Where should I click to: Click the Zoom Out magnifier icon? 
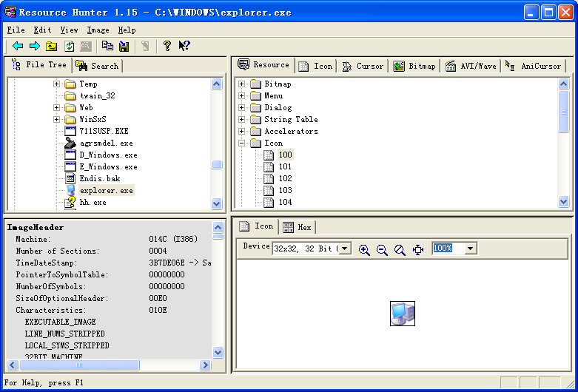(382, 250)
